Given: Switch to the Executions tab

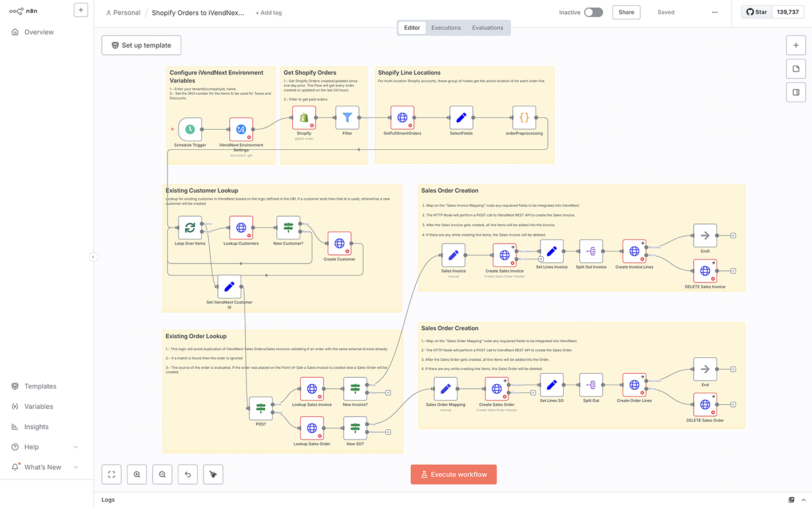Looking at the screenshot, I should point(446,27).
